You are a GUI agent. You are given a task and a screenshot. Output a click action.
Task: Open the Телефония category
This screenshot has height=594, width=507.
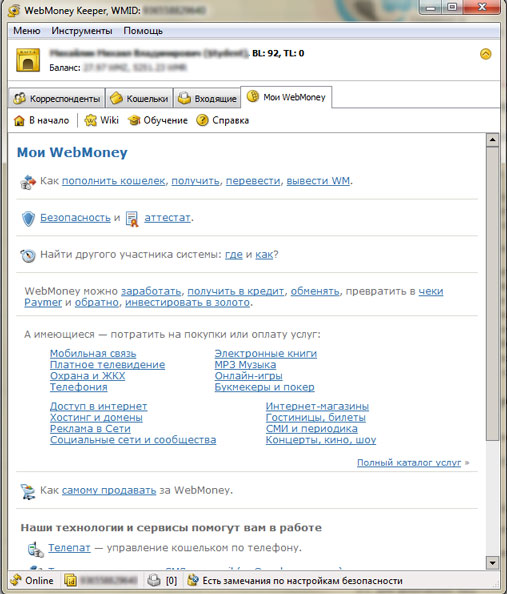click(79, 387)
